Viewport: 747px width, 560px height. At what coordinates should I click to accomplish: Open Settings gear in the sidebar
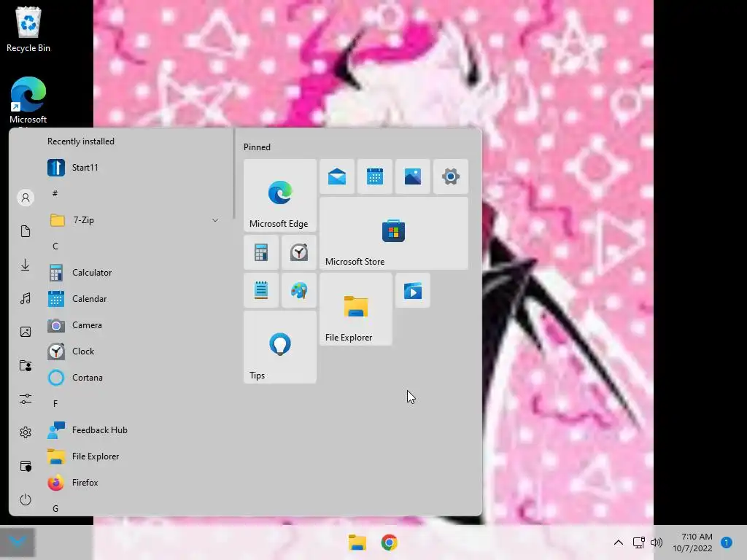pyautogui.click(x=26, y=432)
